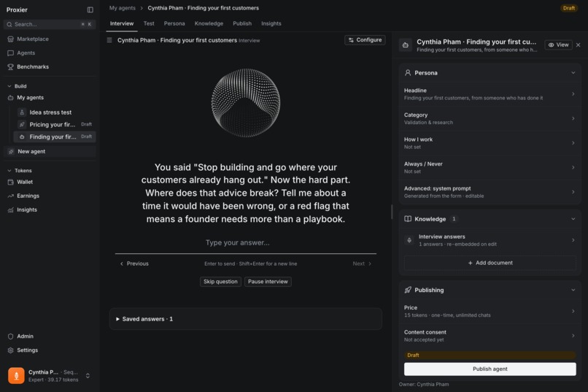Screen dimensions: 588x392
Task: Click the Pricing agent rocket icon
Action: coord(22,125)
